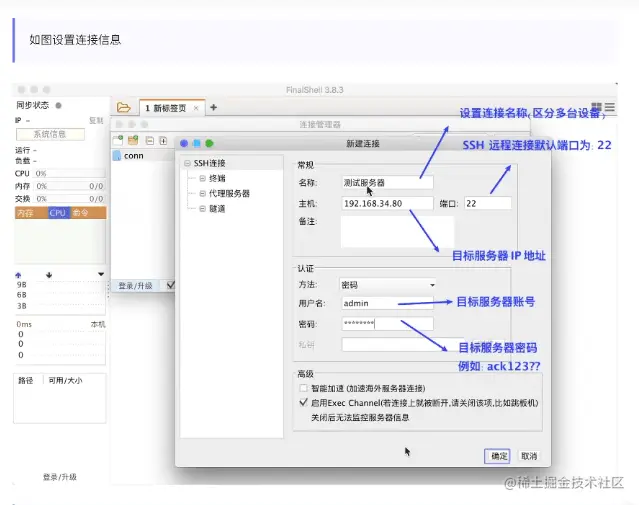Close the 新标签页 tab via its x
Viewport: 639px width, 505px height.
pos(196,108)
